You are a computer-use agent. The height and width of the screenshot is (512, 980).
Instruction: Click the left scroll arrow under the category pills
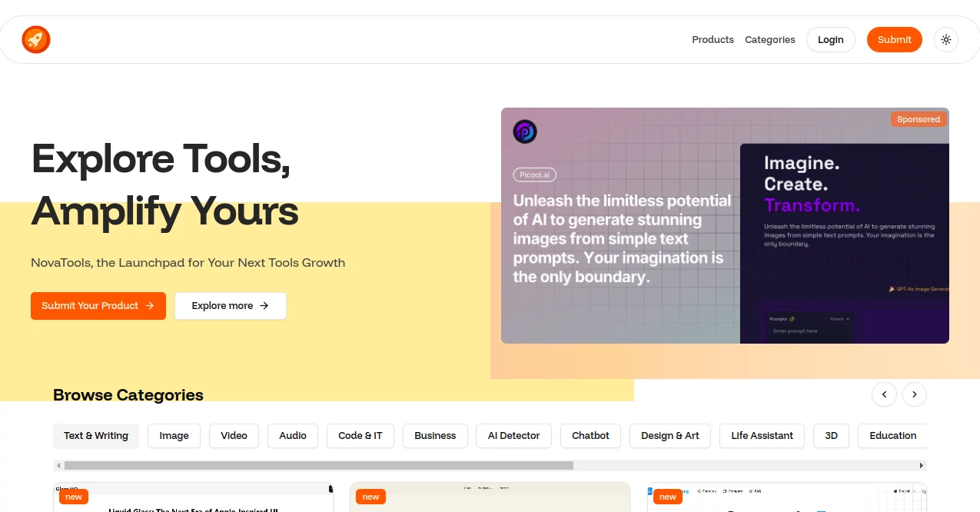click(x=58, y=465)
